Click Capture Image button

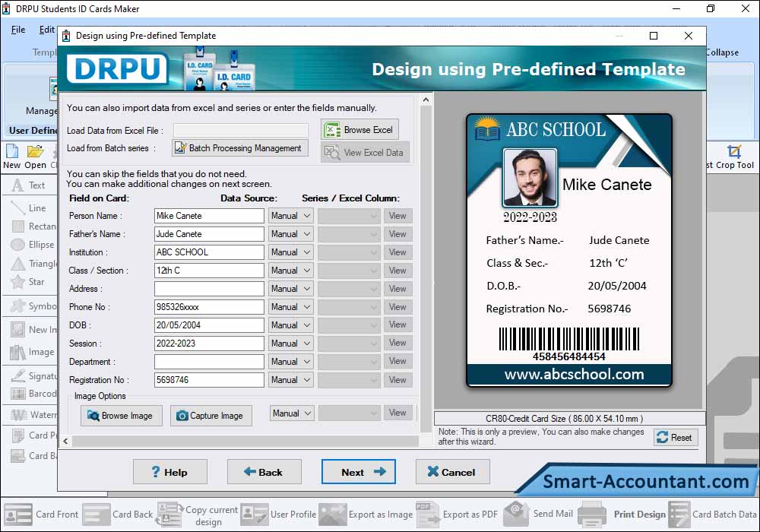211,416
